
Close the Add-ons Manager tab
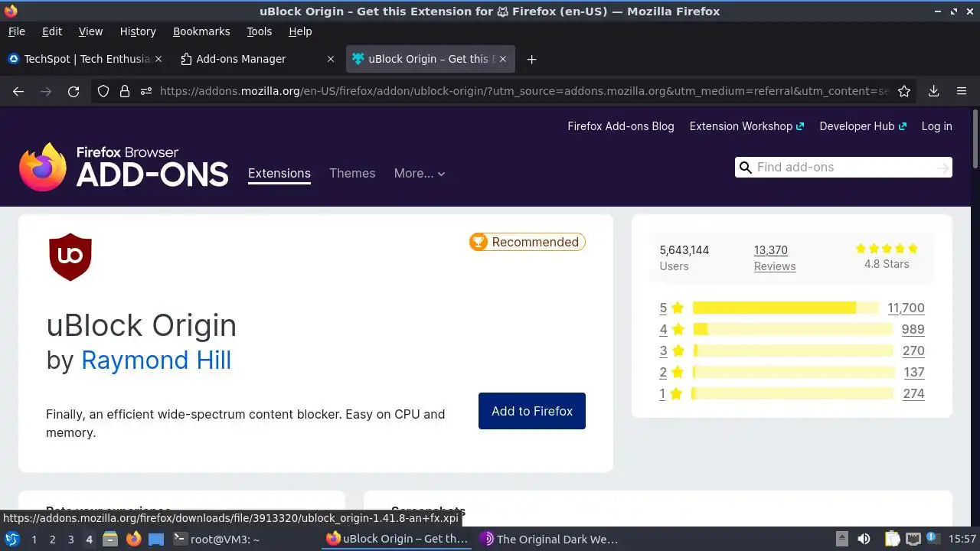click(x=331, y=59)
